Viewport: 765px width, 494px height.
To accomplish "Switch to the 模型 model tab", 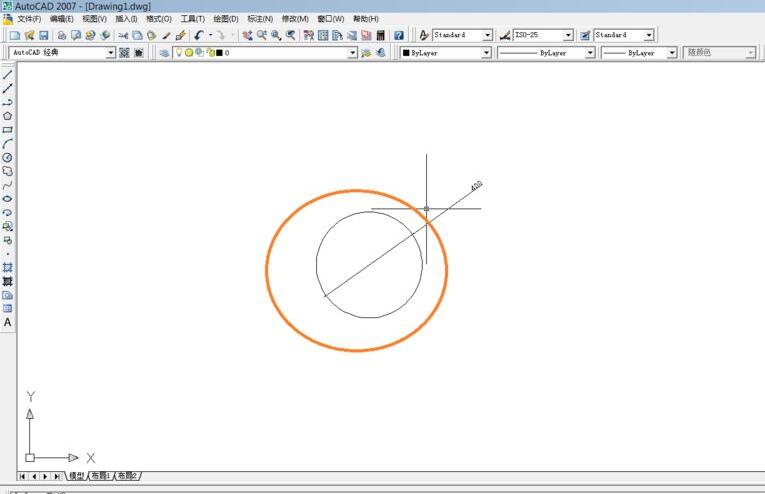I will click(76, 476).
